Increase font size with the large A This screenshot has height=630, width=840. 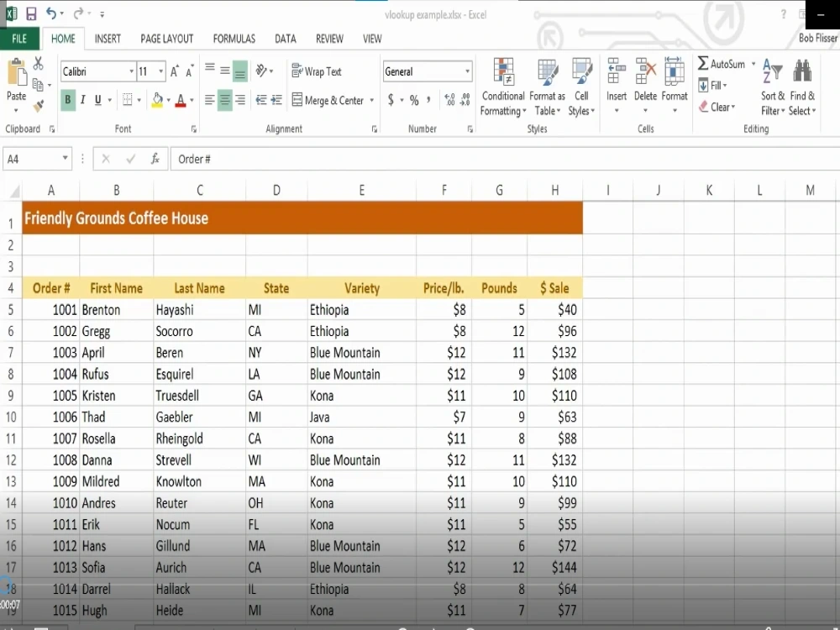(x=174, y=71)
